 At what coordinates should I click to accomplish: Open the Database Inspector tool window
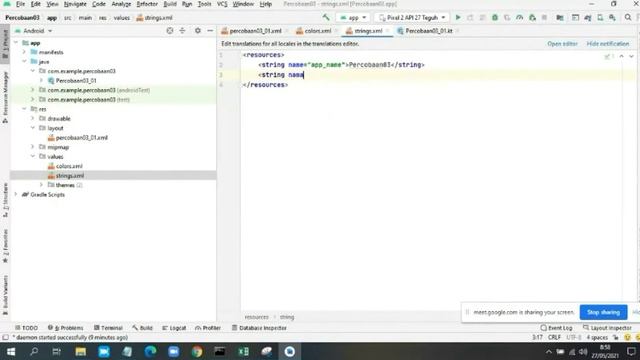[259, 328]
